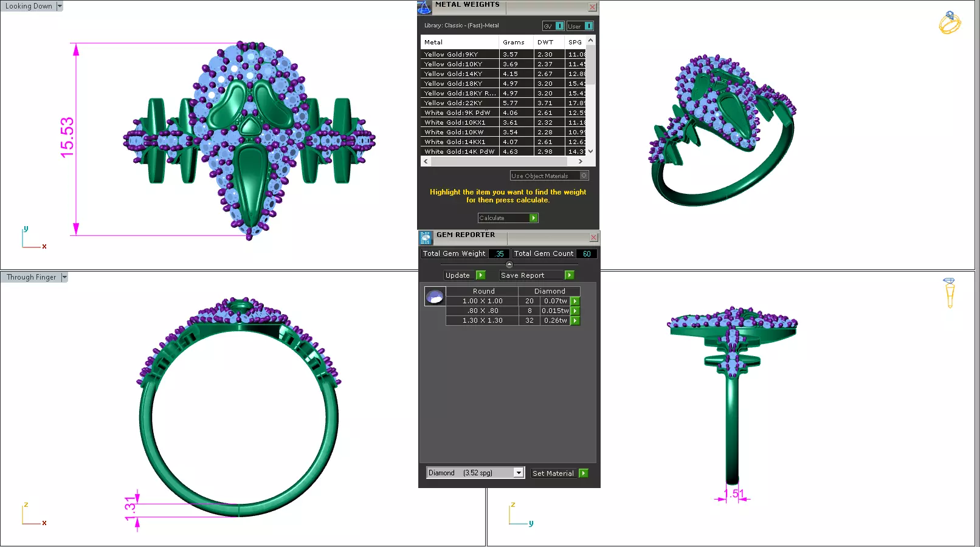Click the 15.53 dimension label
This screenshot has width=980, height=547.
(67, 138)
